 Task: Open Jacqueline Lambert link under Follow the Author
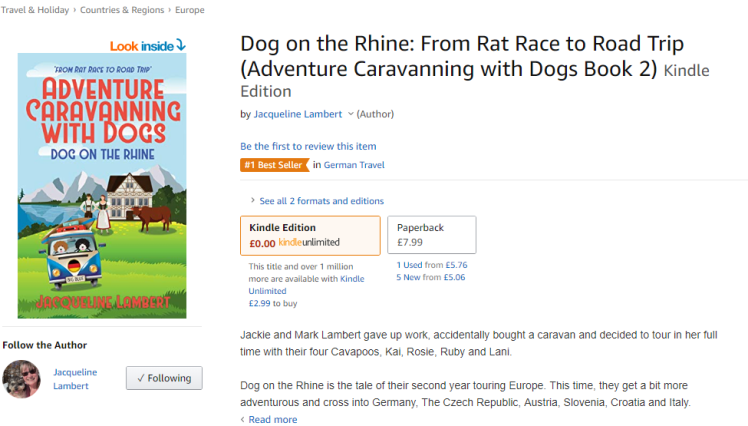tap(75, 378)
